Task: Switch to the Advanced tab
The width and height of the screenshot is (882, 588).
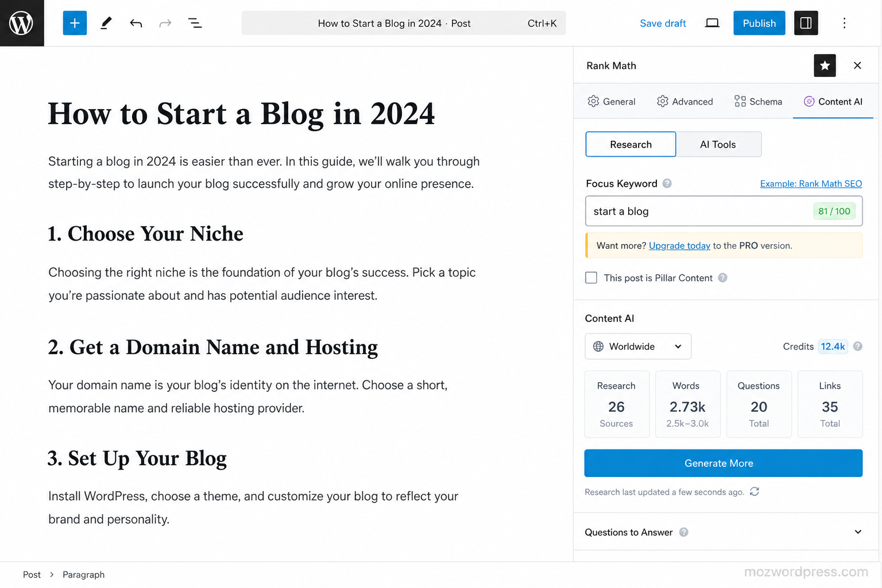Action: 685,102
